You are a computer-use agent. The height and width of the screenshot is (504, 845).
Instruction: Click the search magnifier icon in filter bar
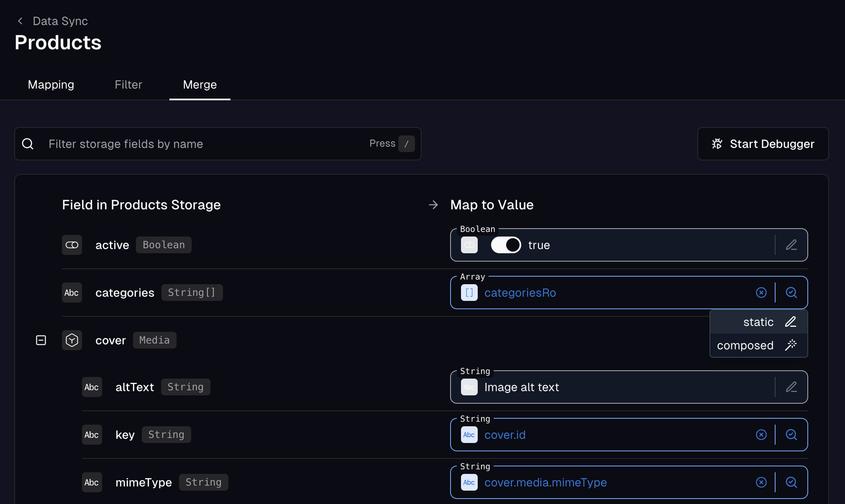(28, 144)
